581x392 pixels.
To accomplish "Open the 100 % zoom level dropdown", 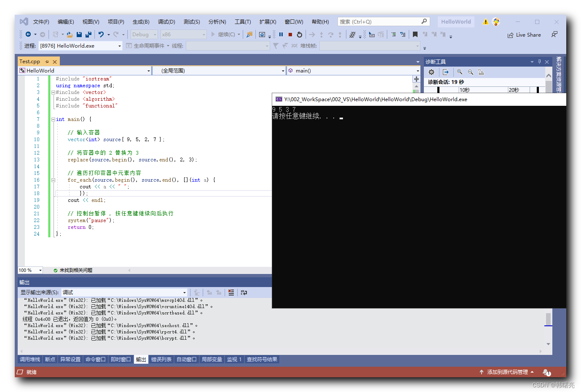I will [40, 270].
